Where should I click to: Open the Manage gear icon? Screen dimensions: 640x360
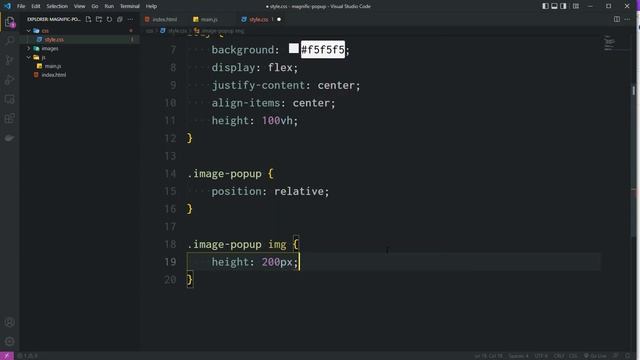[x=9, y=341]
